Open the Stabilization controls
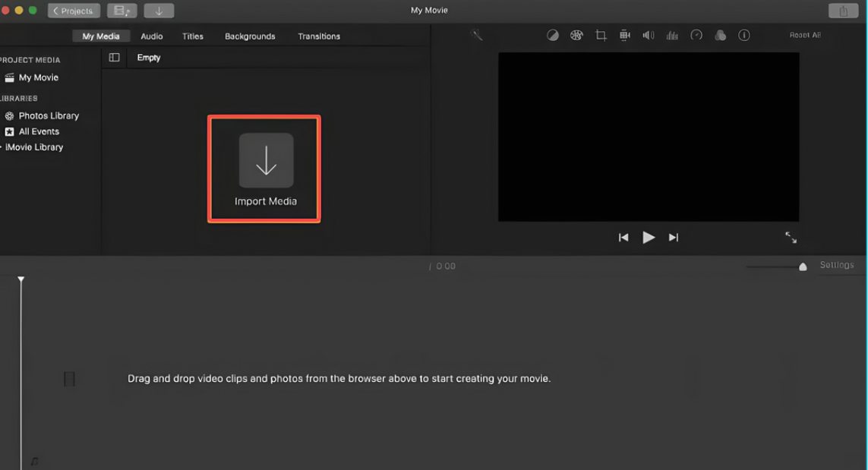This screenshot has width=868, height=470. coord(624,35)
